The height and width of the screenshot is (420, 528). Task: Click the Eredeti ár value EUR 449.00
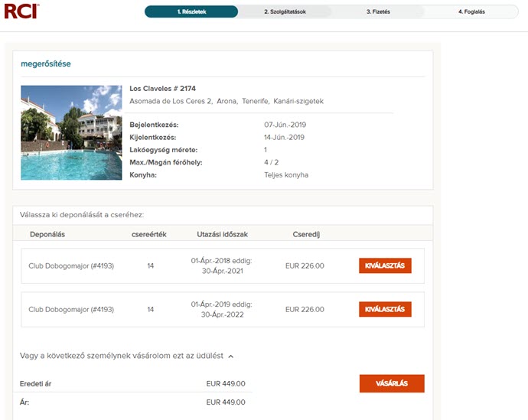pyautogui.click(x=226, y=383)
